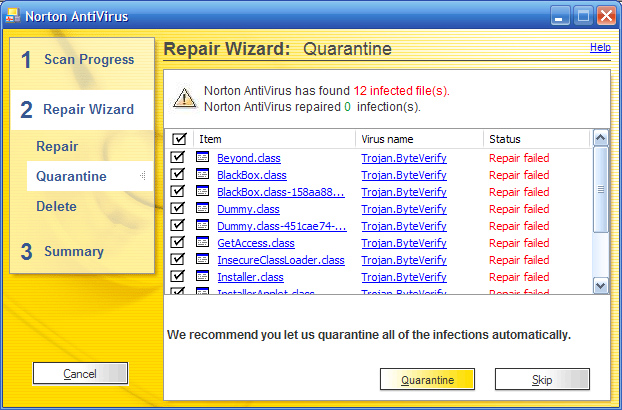Select the Repair Wizard step

[x=82, y=109]
